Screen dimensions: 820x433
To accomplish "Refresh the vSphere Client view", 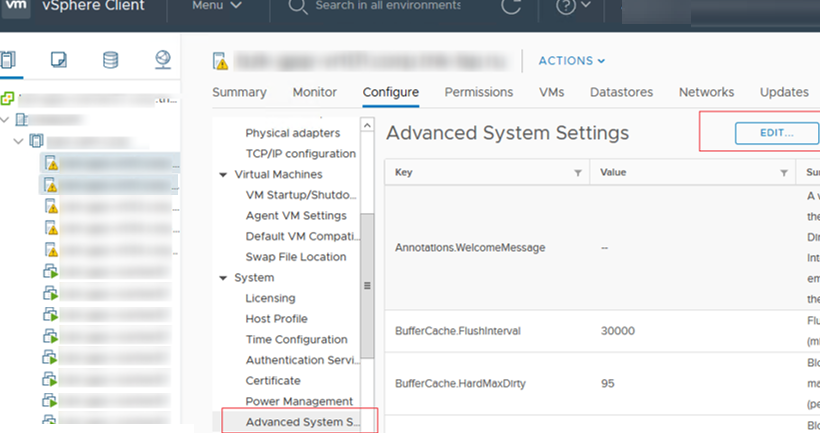I will (x=510, y=6).
